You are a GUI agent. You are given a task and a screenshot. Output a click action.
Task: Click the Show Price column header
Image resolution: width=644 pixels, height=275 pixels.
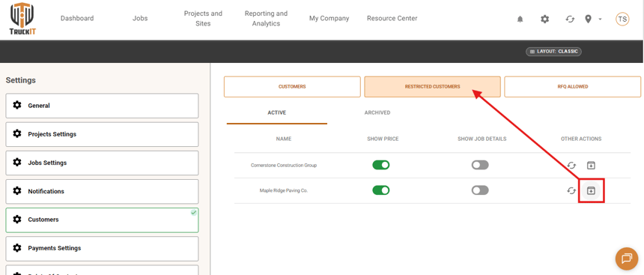(383, 139)
